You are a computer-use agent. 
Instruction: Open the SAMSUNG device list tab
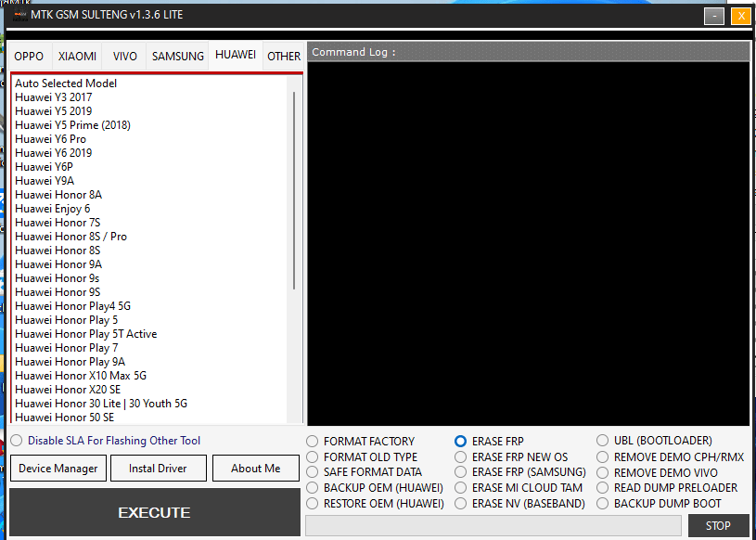coord(177,56)
